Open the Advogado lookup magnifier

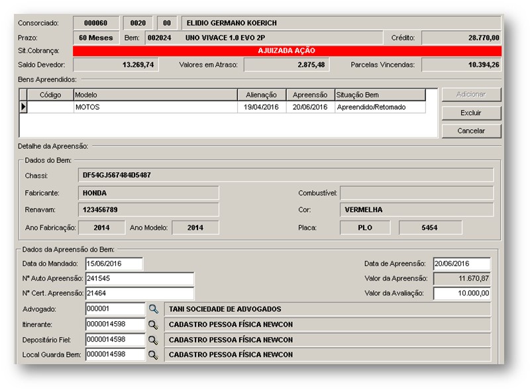pos(153,309)
